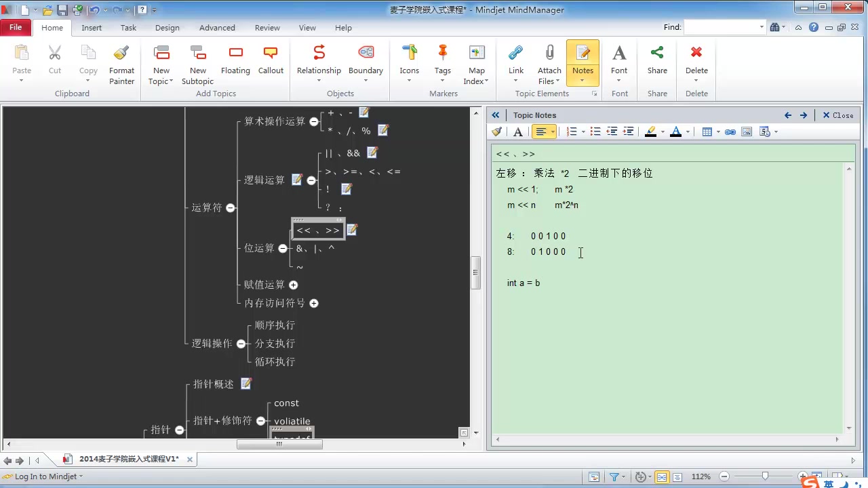
Task: Click the Share ribbon icon
Action: pos(656,53)
